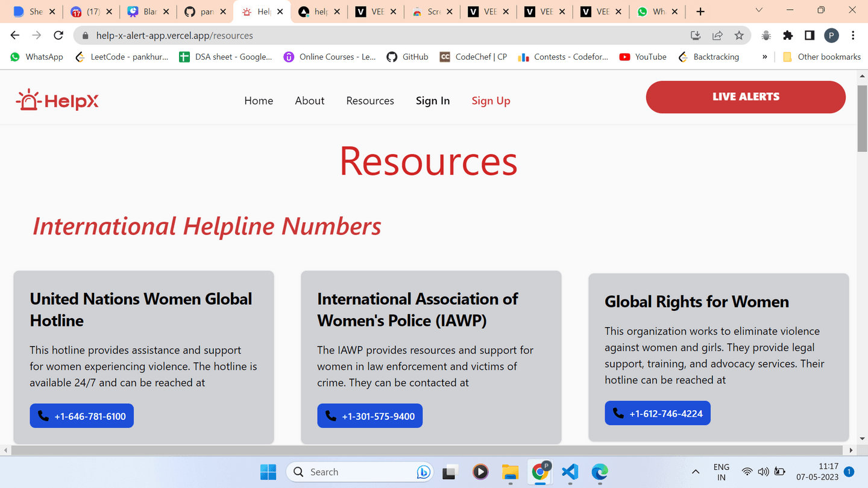Open the Contests - Codeforces bookmark
Screen dimensions: 868x488
tap(563, 57)
